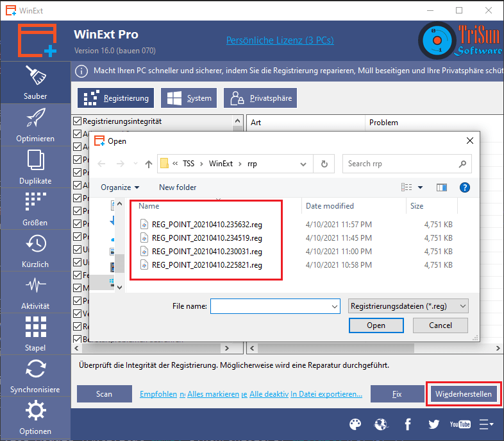
Task: Click the globe language icon
Action: click(382, 424)
